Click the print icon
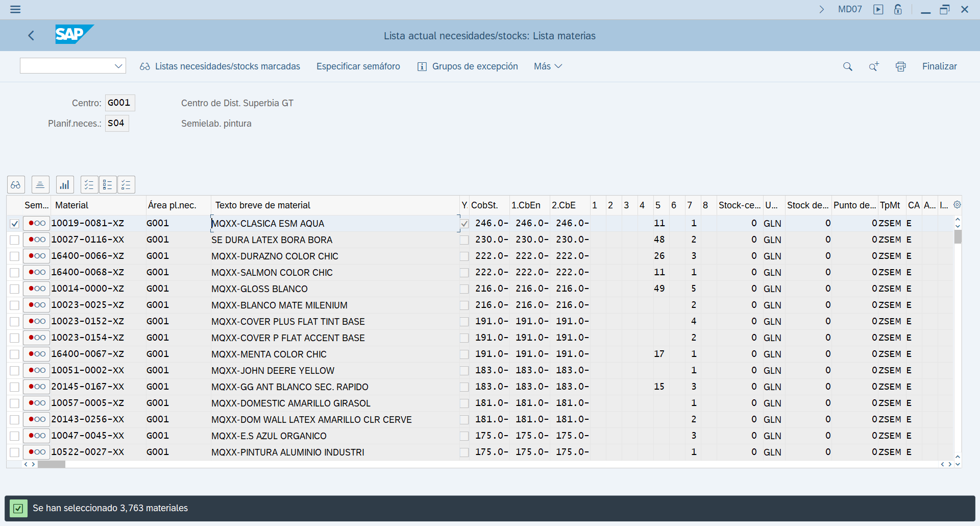The height and width of the screenshot is (526, 980). (900, 66)
